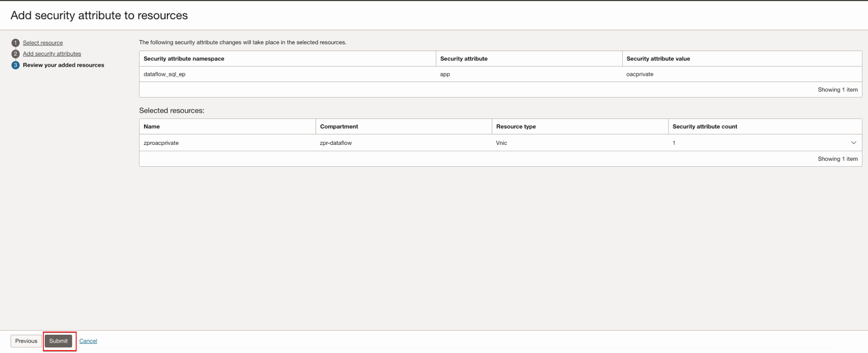
Task: Click the zpr-dataflow compartment cell
Action: [336, 143]
